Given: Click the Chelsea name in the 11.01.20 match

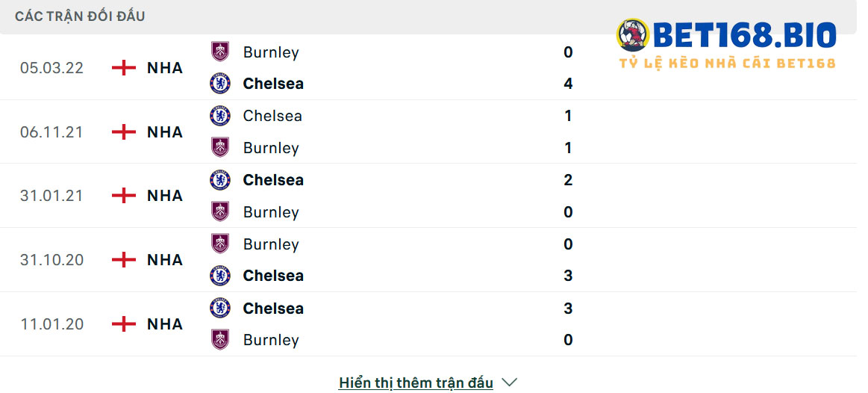Looking at the screenshot, I should coord(273,308).
